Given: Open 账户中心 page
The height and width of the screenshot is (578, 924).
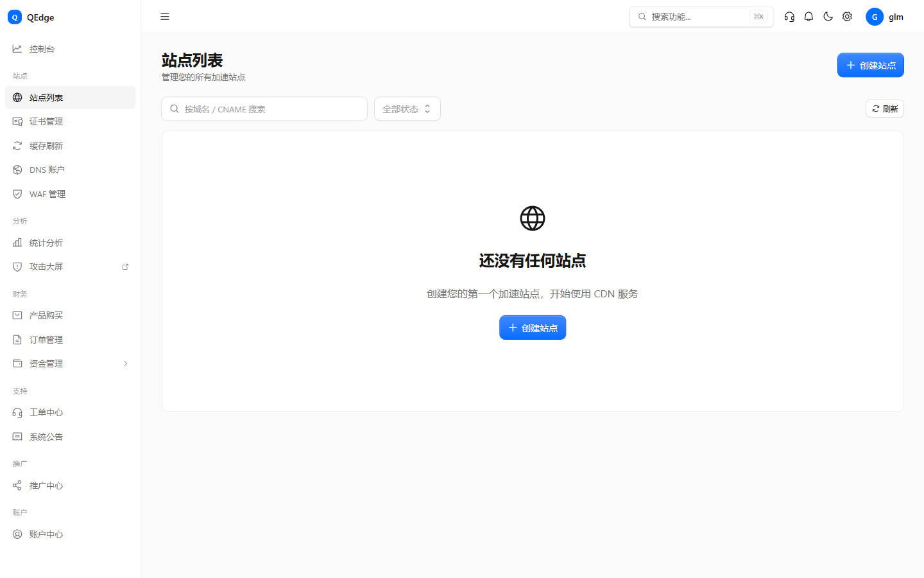Looking at the screenshot, I should coord(71,534).
